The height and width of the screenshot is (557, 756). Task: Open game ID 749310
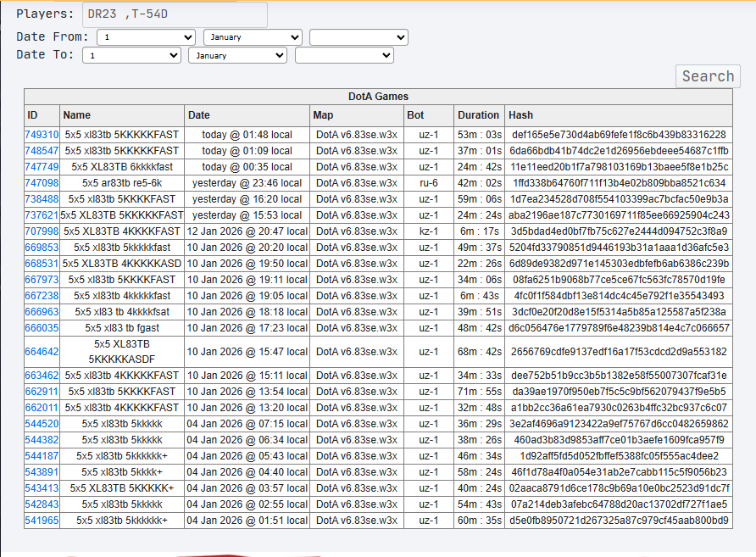point(42,135)
